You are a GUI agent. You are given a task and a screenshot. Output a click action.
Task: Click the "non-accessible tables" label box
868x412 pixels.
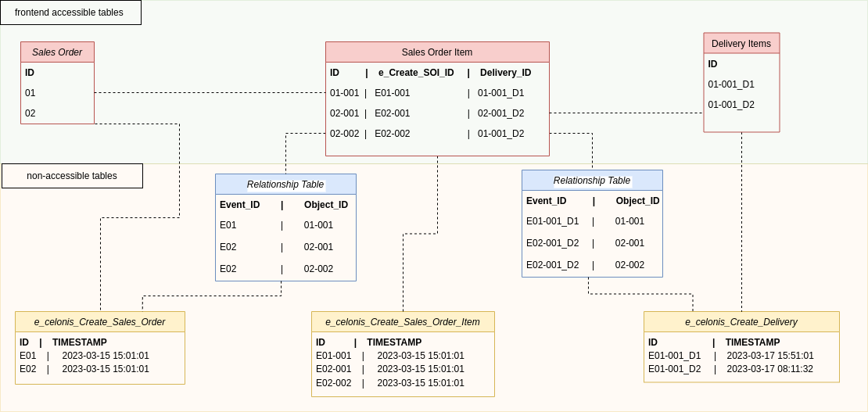pyautogui.click(x=72, y=176)
